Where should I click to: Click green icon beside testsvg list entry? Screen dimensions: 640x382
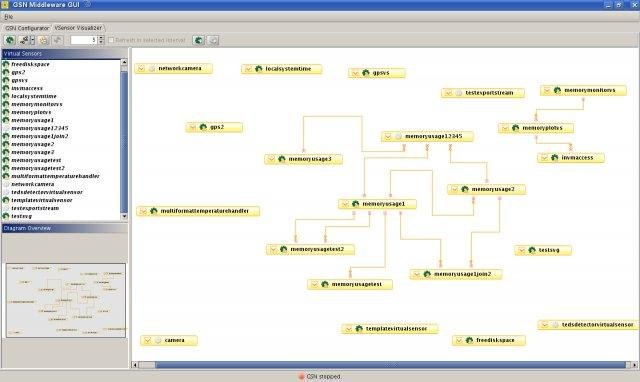tap(6, 216)
